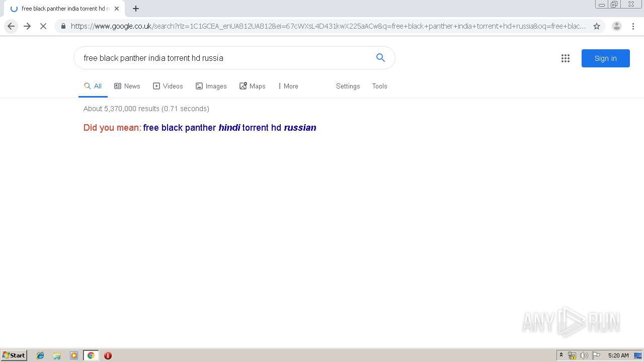View site security lock info
644x362 pixels.
click(x=63, y=26)
